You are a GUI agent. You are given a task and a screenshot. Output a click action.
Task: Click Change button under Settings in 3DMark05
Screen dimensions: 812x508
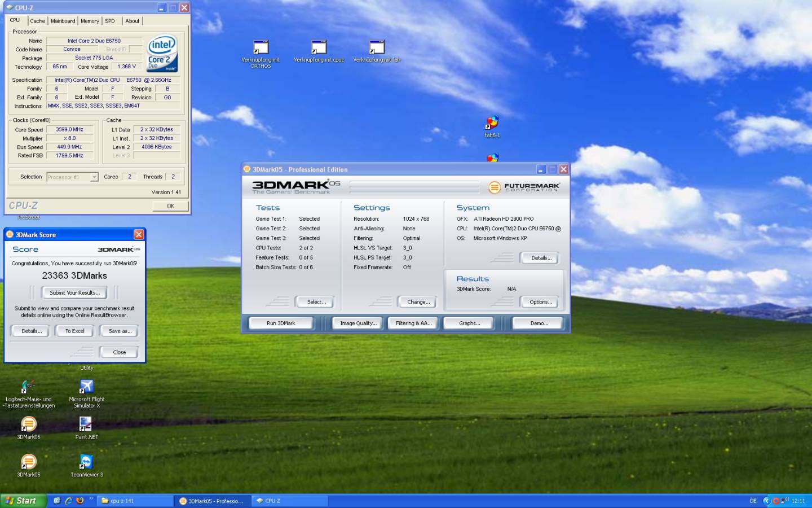(x=418, y=302)
